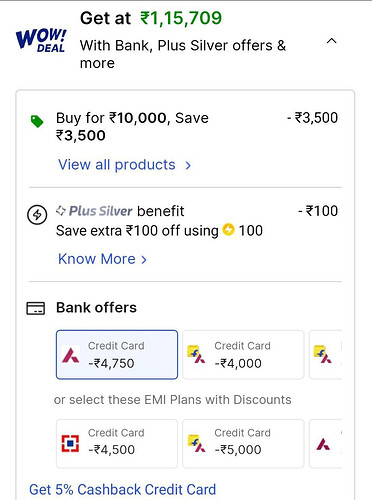Click the yellow SuperCoin icon
372x500 pixels.
[228, 230]
